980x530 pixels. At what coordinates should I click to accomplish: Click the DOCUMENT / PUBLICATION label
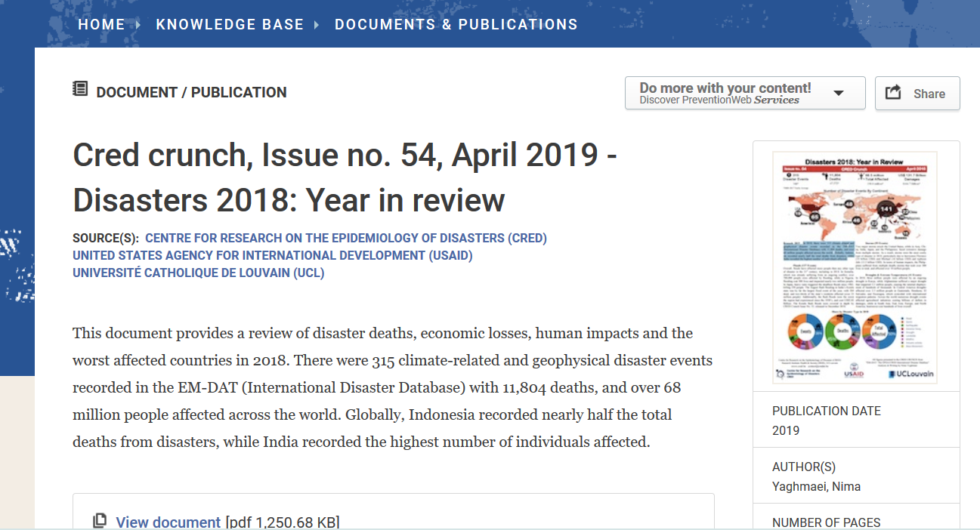pyautogui.click(x=191, y=92)
